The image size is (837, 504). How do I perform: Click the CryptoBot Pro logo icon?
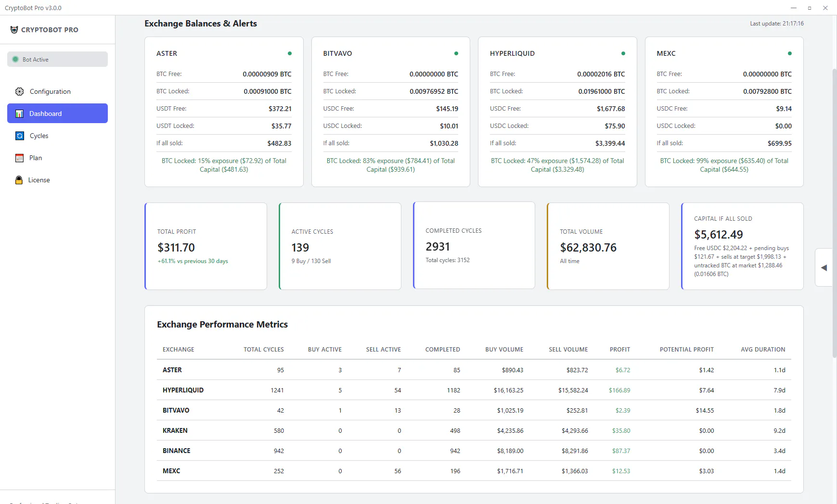14,30
